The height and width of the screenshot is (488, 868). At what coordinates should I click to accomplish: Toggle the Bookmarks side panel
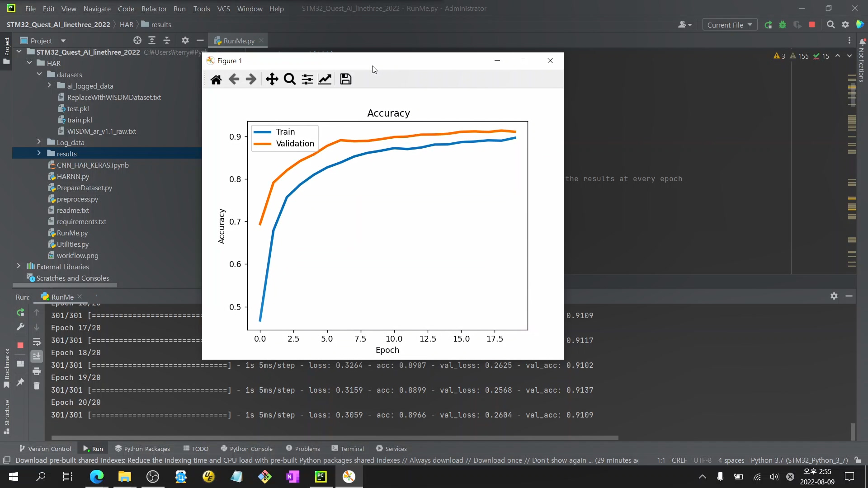tap(6, 368)
